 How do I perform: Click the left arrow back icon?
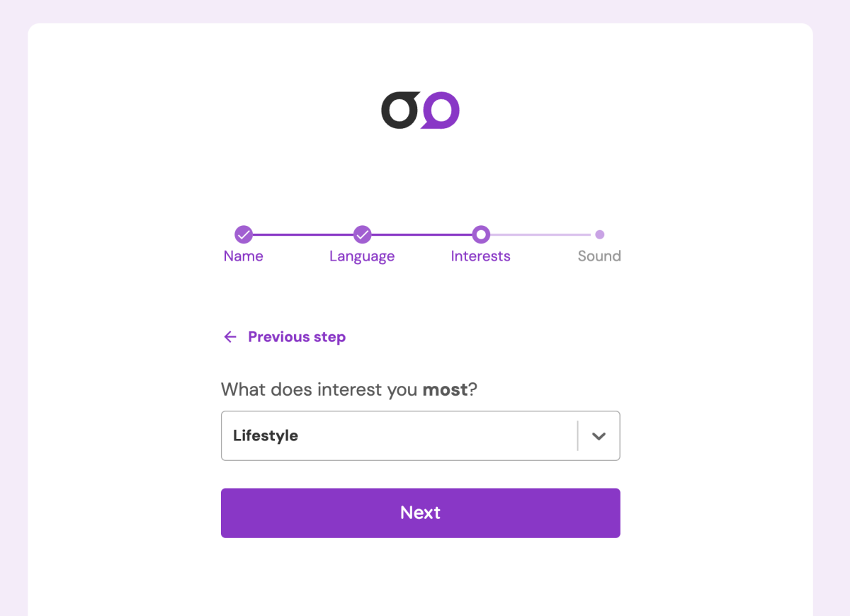[230, 337]
